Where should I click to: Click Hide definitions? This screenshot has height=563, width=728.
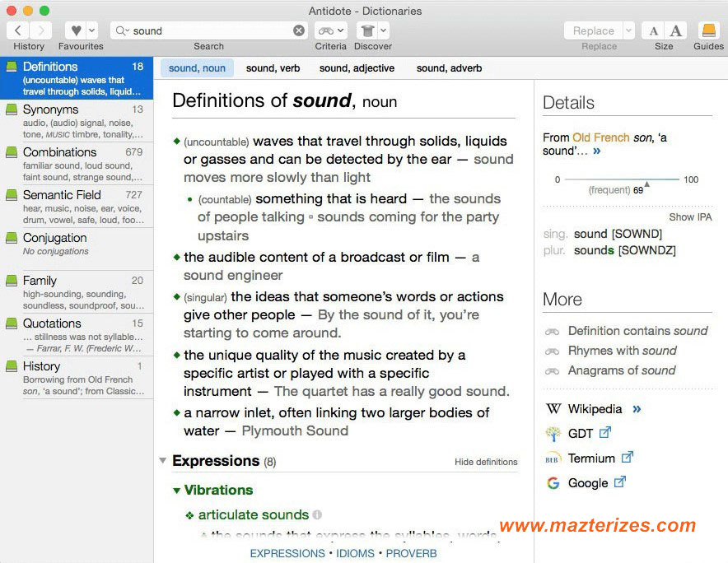click(486, 462)
